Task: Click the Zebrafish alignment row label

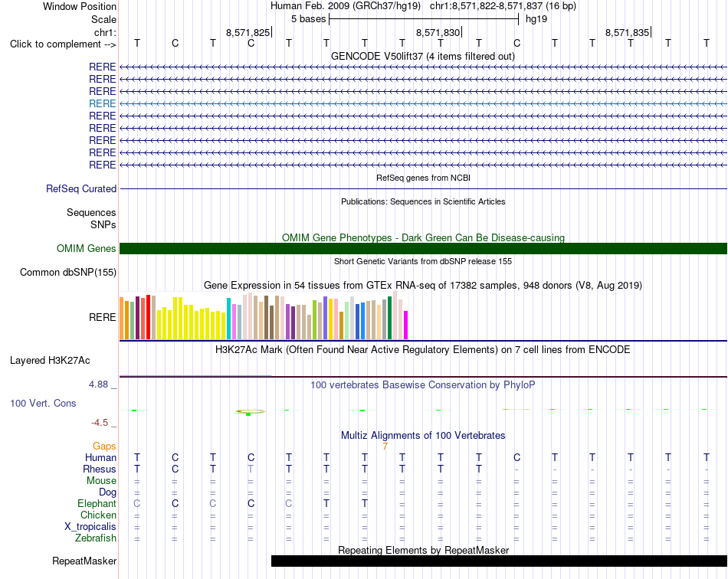Action: click(96, 538)
